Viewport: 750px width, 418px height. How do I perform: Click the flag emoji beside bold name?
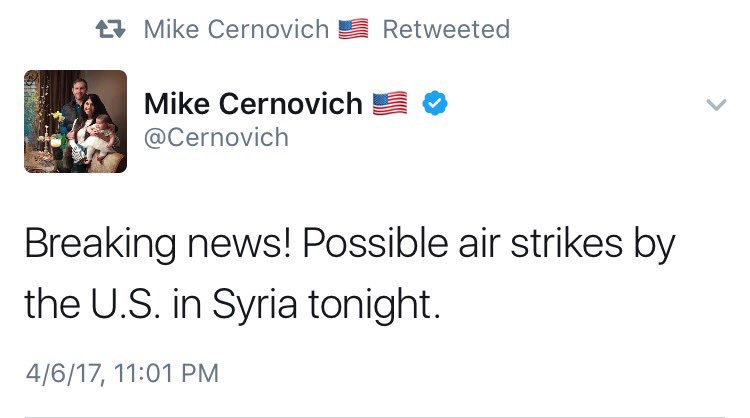(x=390, y=103)
